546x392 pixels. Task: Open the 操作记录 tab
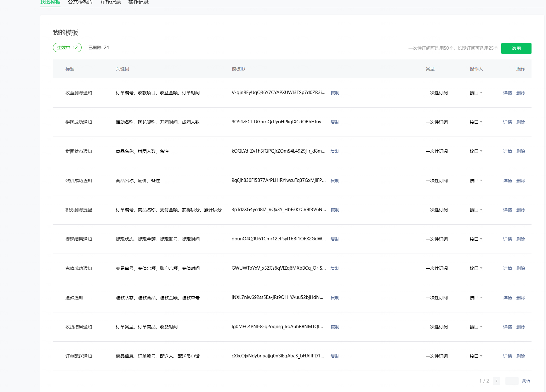point(139,3)
